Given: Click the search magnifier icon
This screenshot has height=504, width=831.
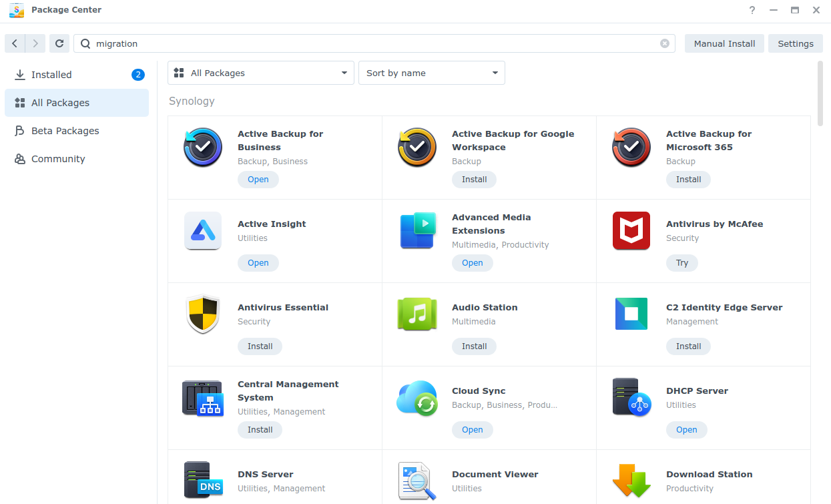Looking at the screenshot, I should pyautogui.click(x=85, y=43).
